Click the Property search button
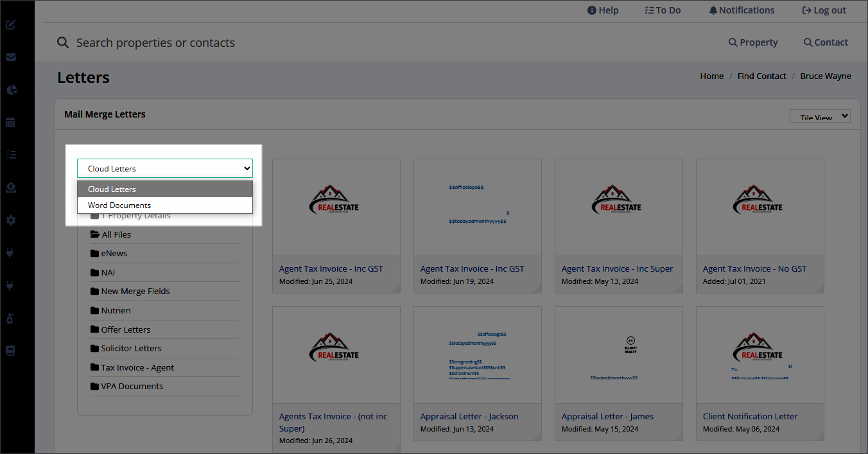This screenshot has height=454, width=868. point(753,42)
